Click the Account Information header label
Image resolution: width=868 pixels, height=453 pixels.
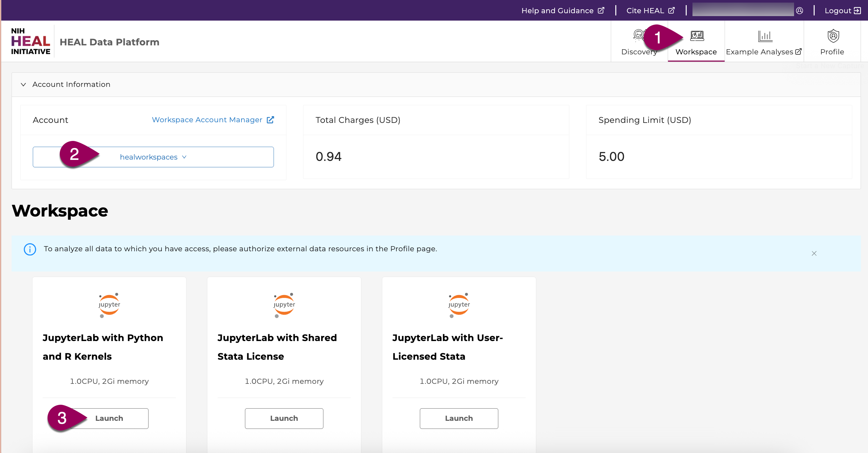[71, 84]
